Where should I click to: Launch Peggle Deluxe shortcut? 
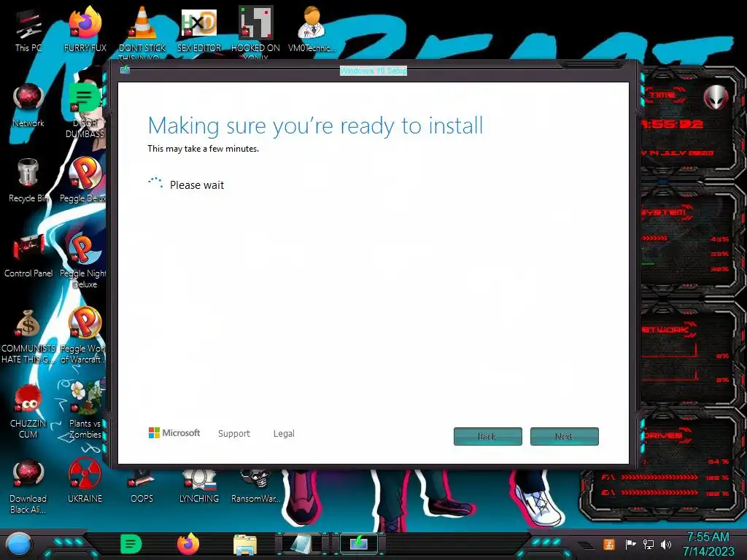84,180
